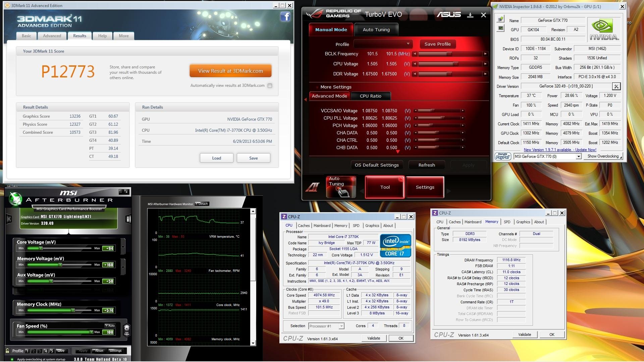Click the Afterburner profile save button
Viewport: 644px width, 362px height.
tap(61, 351)
